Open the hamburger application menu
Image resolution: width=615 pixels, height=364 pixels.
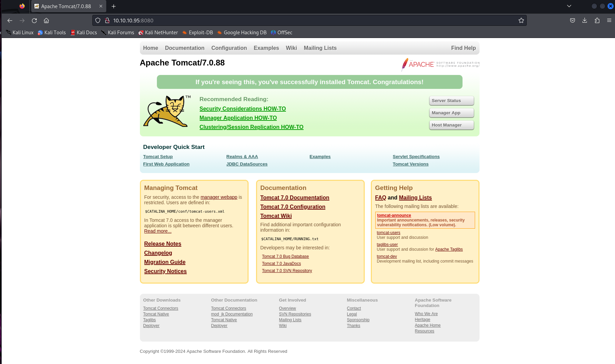coord(609,21)
